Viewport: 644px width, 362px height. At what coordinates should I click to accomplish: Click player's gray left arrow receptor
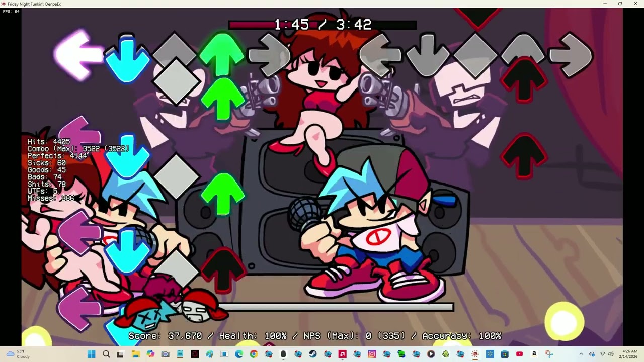point(381,55)
